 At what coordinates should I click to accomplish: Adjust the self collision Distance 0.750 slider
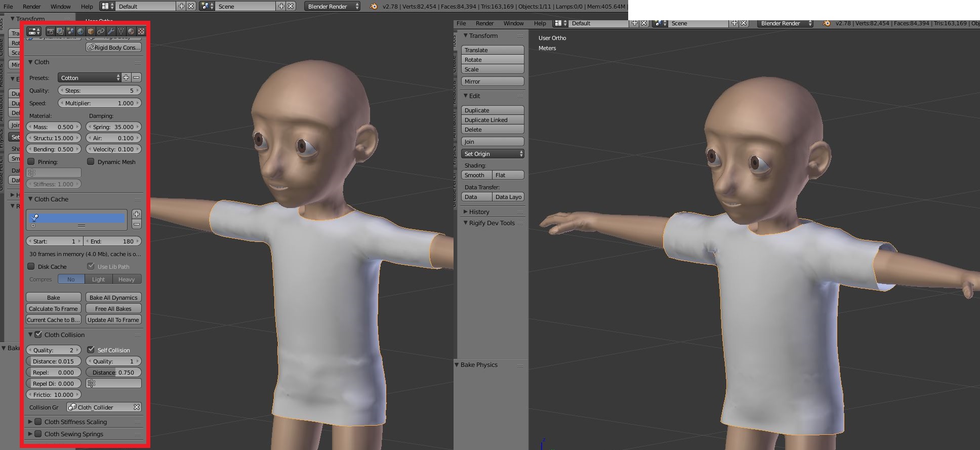point(113,372)
